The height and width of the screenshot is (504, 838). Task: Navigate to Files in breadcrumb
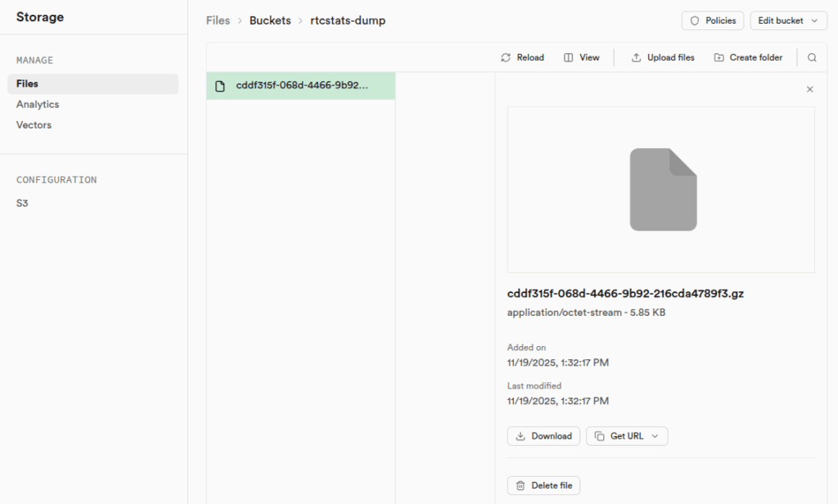(x=218, y=20)
